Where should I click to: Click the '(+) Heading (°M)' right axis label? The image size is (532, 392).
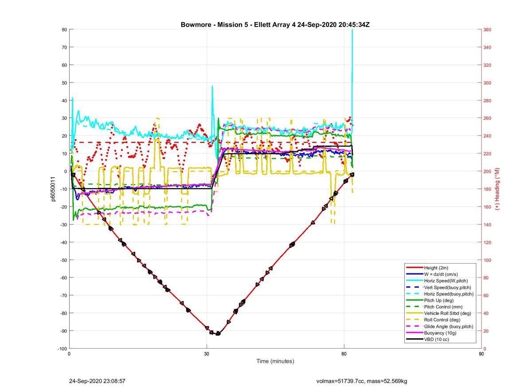(497, 189)
